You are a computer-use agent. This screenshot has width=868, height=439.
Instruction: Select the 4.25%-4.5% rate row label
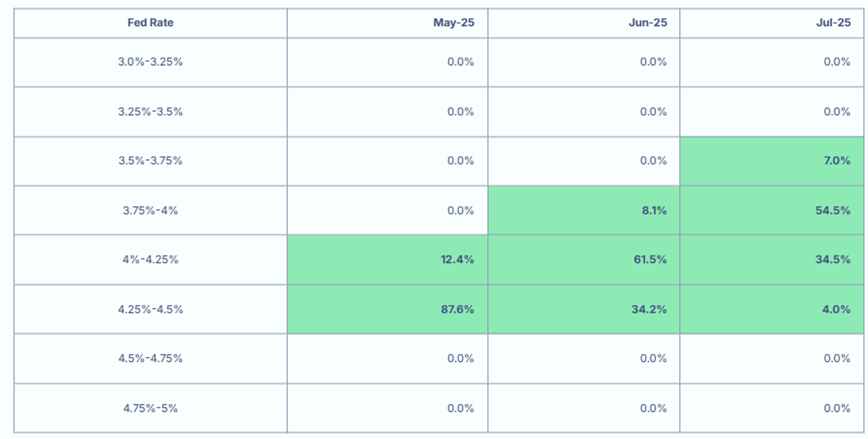click(x=150, y=309)
